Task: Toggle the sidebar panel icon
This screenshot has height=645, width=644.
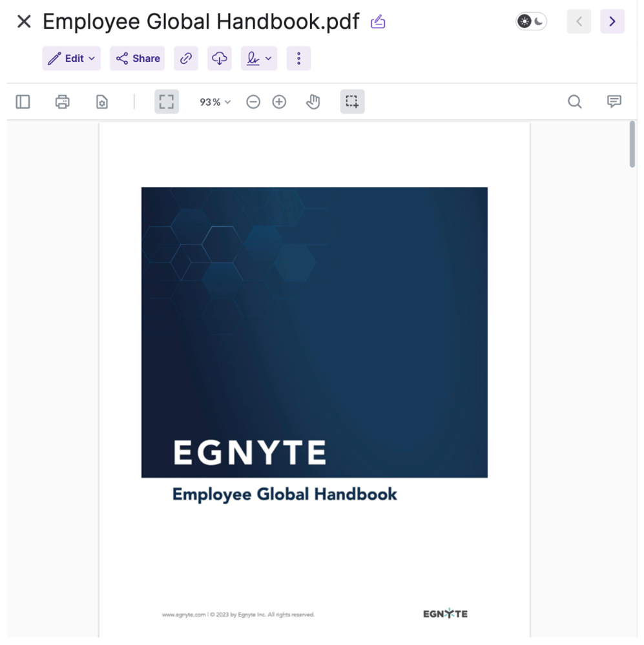Action: pyautogui.click(x=23, y=101)
